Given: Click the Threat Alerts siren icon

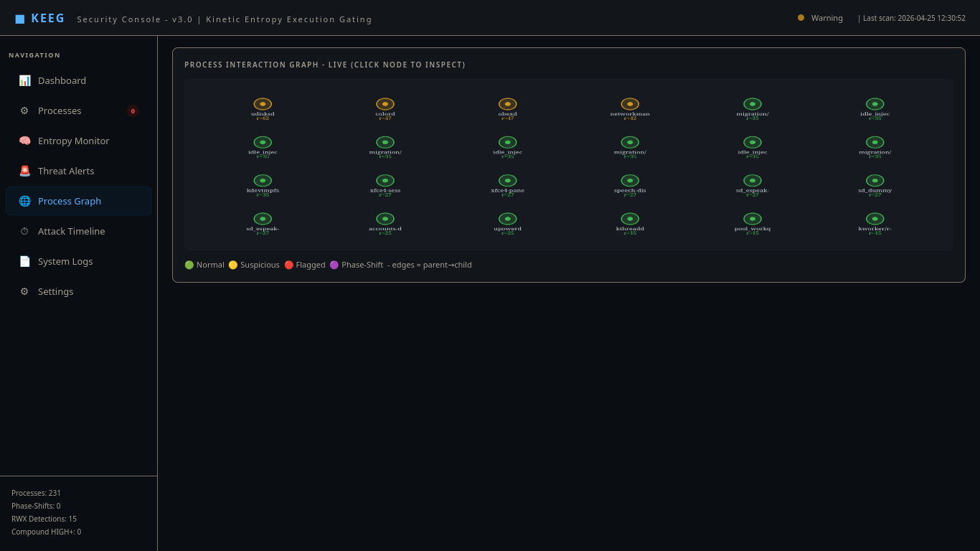Looking at the screenshot, I should click(x=24, y=171).
